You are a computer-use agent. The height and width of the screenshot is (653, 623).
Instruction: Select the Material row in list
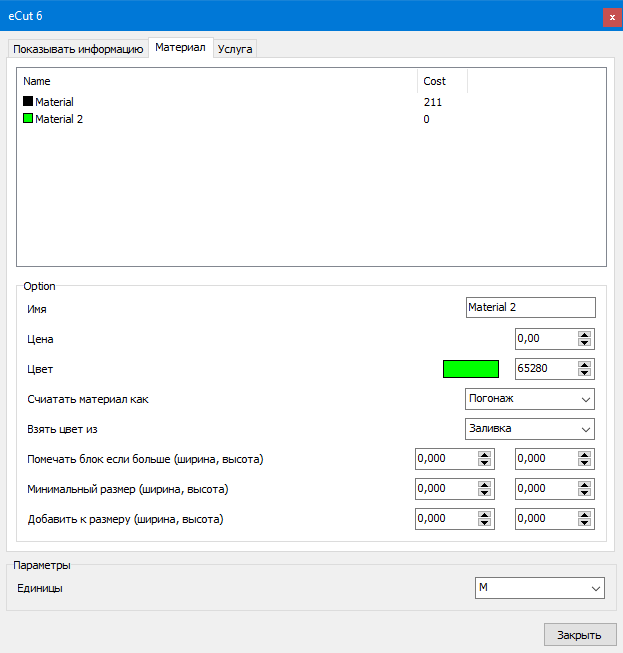click(x=54, y=102)
